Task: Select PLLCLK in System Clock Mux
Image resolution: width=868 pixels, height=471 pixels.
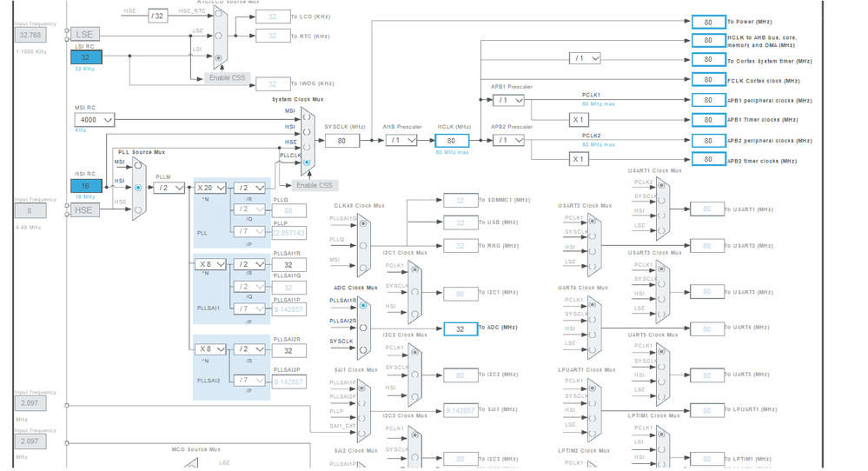Action: [307, 163]
